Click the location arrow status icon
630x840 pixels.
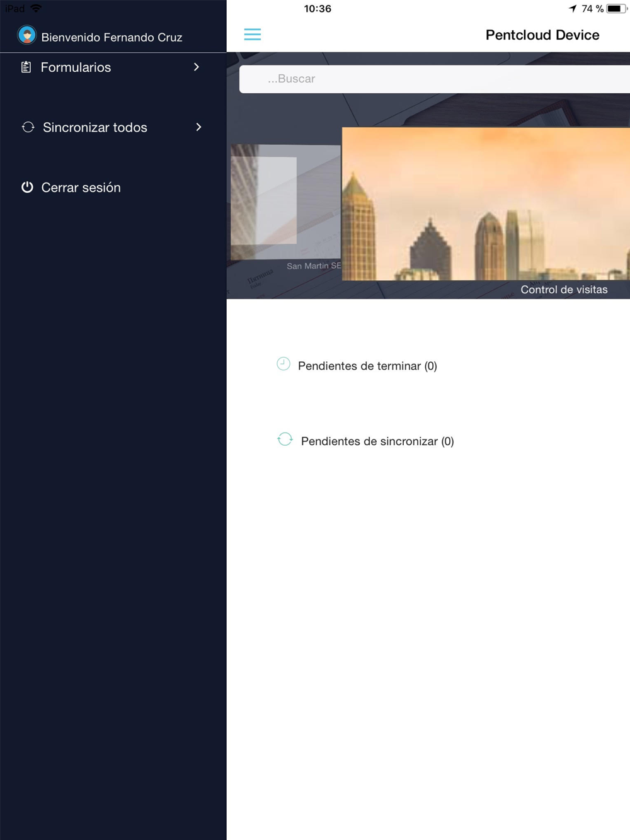tap(572, 8)
